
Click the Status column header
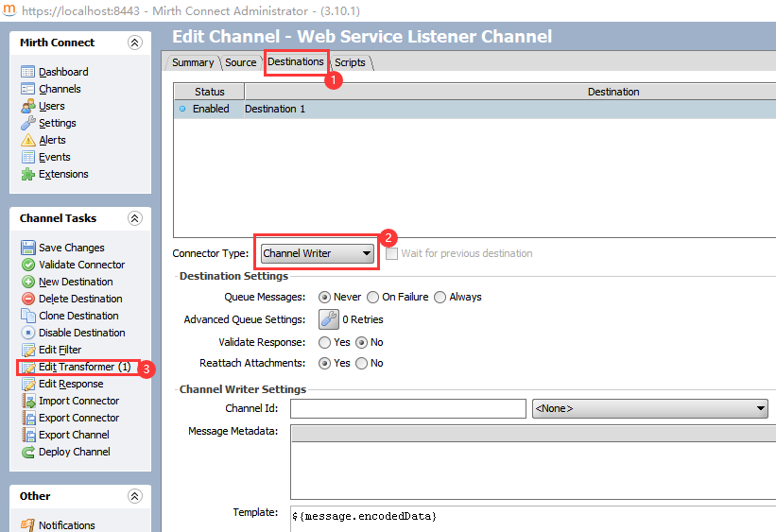(209, 92)
